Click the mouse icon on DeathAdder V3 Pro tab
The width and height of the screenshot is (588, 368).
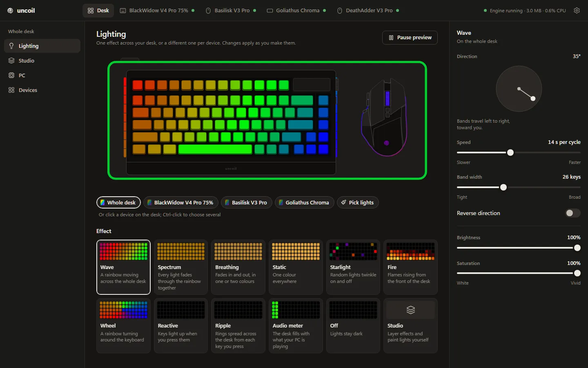(x=340, y=11)
